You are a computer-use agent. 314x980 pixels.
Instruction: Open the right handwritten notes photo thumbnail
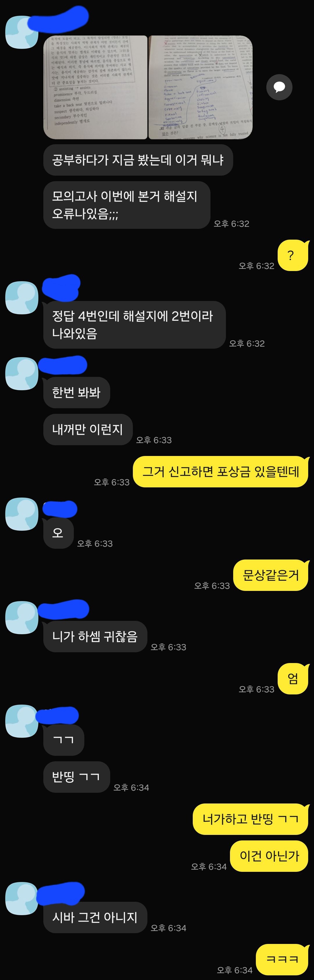[200, 87]
